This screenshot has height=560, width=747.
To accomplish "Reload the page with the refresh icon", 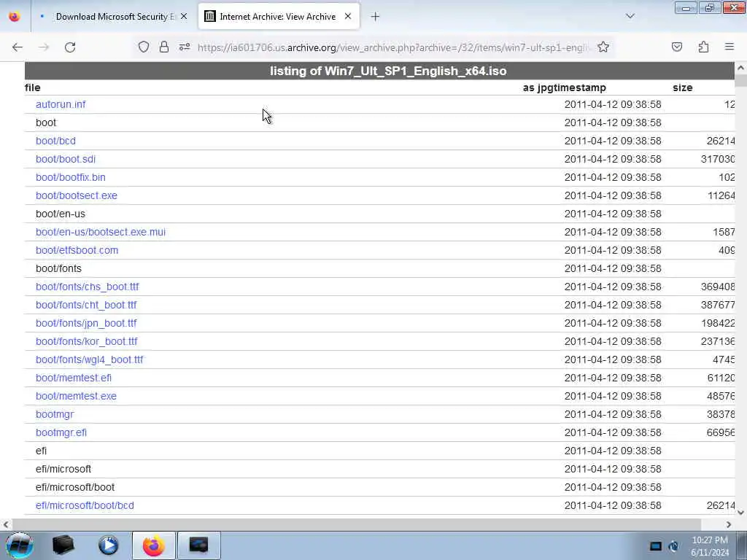I will click(x=70, y=47).
